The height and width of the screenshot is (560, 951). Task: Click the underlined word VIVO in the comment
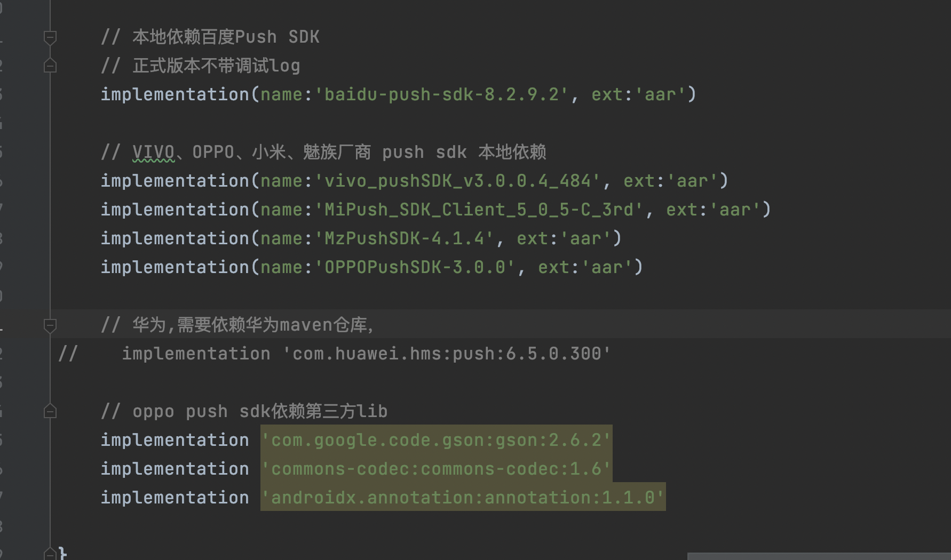point(153,152)
